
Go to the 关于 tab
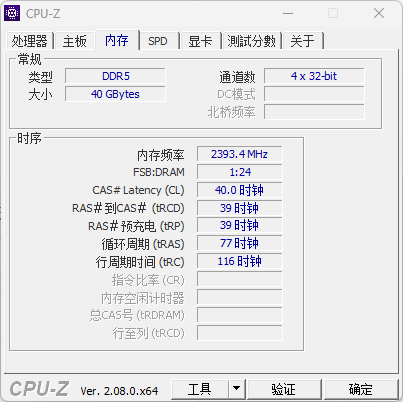point(303,41)
